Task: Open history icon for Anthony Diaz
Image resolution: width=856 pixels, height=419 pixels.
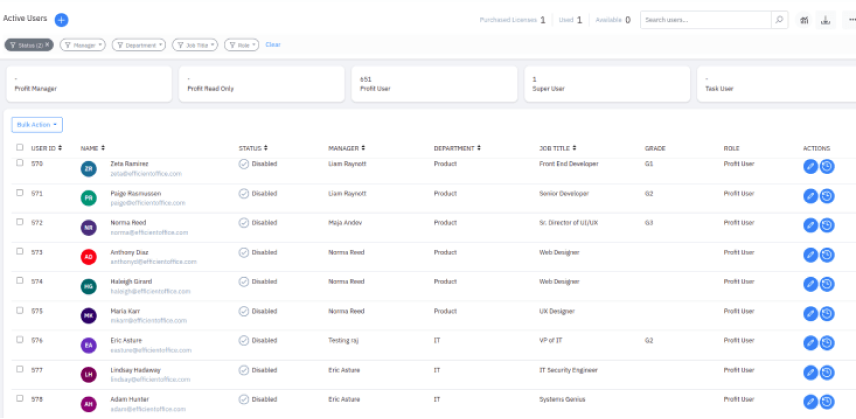Action: tap(827, 255)
